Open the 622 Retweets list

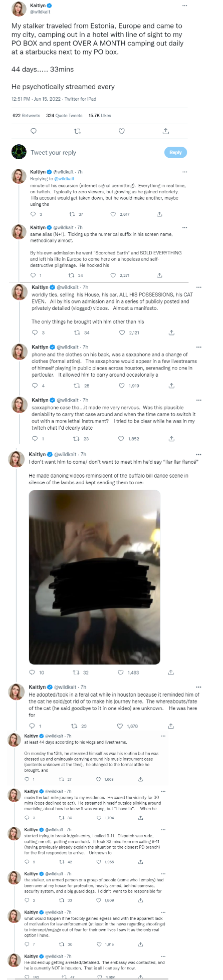click(x=26, y=116)
